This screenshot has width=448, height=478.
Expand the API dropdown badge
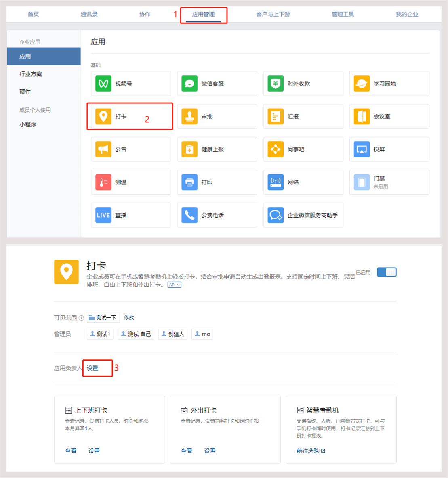click(175, 285)
